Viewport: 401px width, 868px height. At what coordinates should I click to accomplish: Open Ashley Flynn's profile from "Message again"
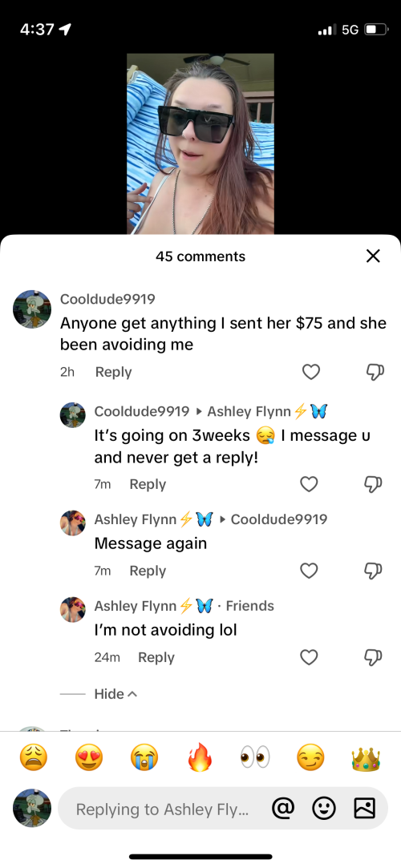(72, 523)
